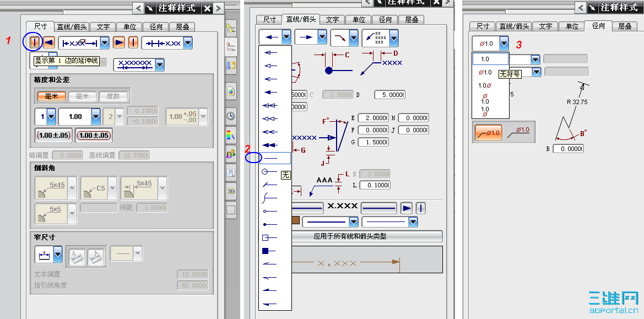Open nominal precision dropdown showing 1
The width and height of the screenshot is (644, 319).
pos(51,117)
